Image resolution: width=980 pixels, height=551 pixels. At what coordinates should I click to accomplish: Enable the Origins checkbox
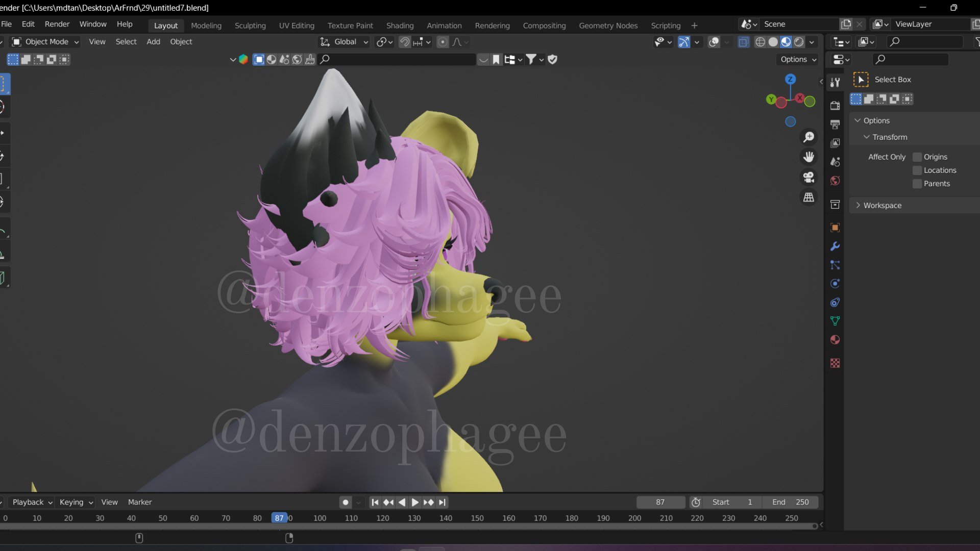pos(917,157)
